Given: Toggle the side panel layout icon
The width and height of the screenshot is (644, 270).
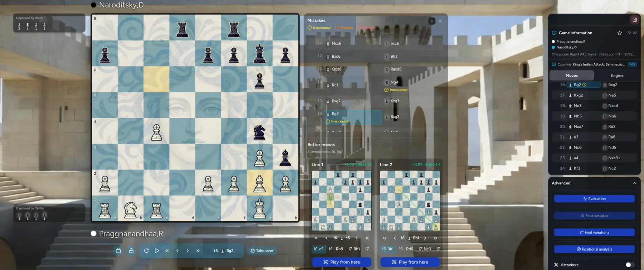Looking at the screenshot, I should (634, 20).
